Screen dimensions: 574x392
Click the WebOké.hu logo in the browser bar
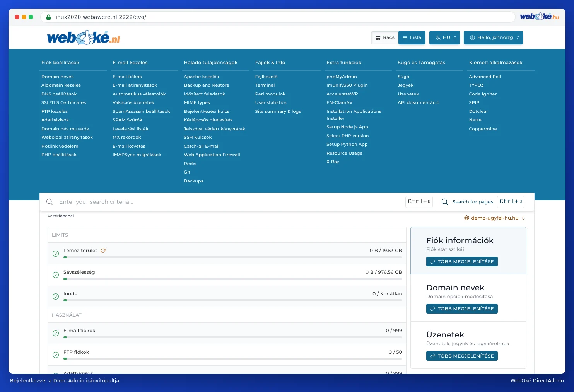pyautogui.click(x=540, y=17)
